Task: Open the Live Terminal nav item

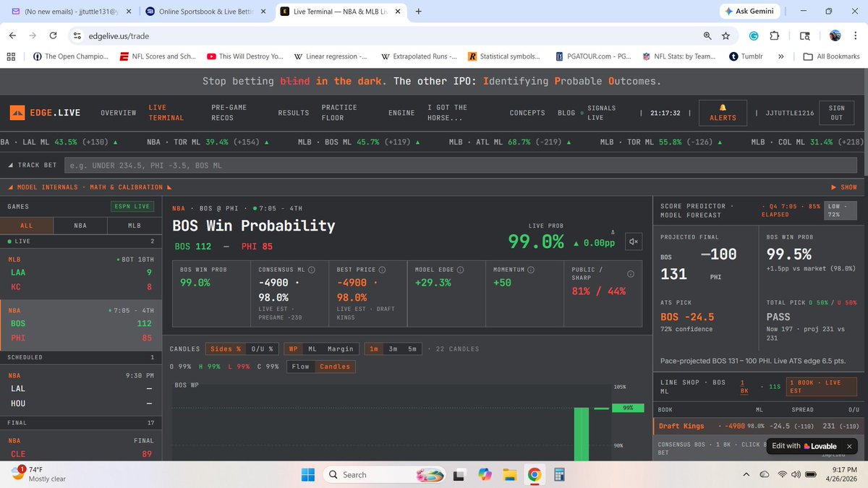Action: tap(166, 112)
